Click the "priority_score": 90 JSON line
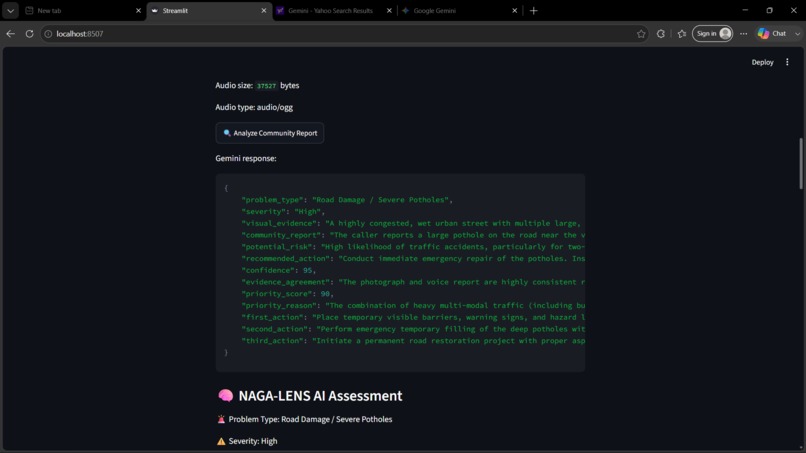Screen dimensions: 806x453 (x=287, y=294)
